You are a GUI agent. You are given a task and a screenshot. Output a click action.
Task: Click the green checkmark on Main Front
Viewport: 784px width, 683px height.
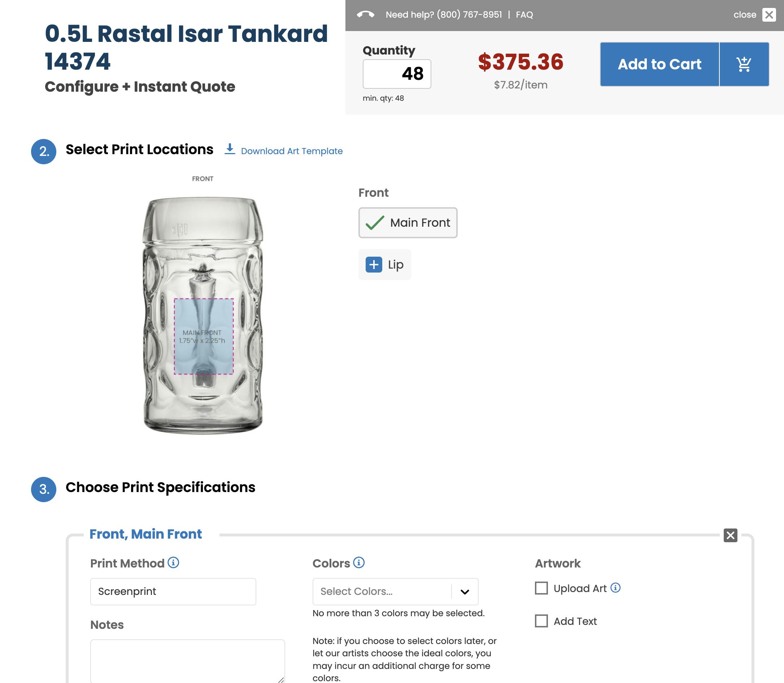click(375, 222)
